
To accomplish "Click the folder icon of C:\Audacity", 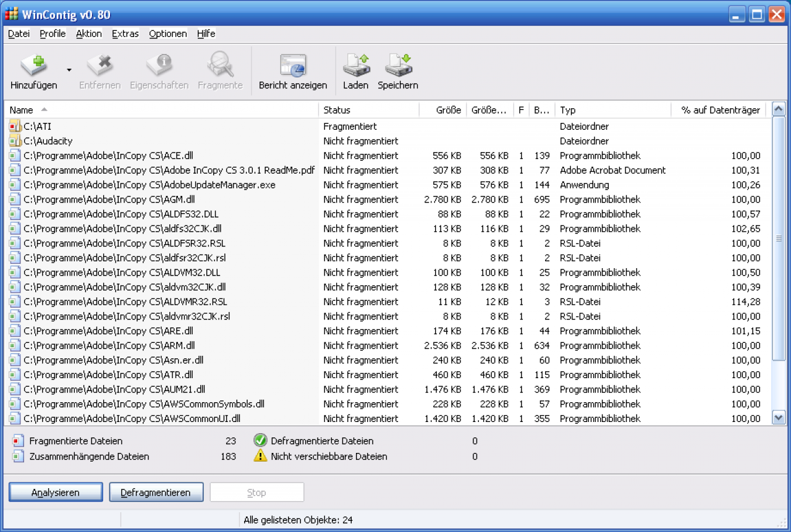I will [15, 141].
